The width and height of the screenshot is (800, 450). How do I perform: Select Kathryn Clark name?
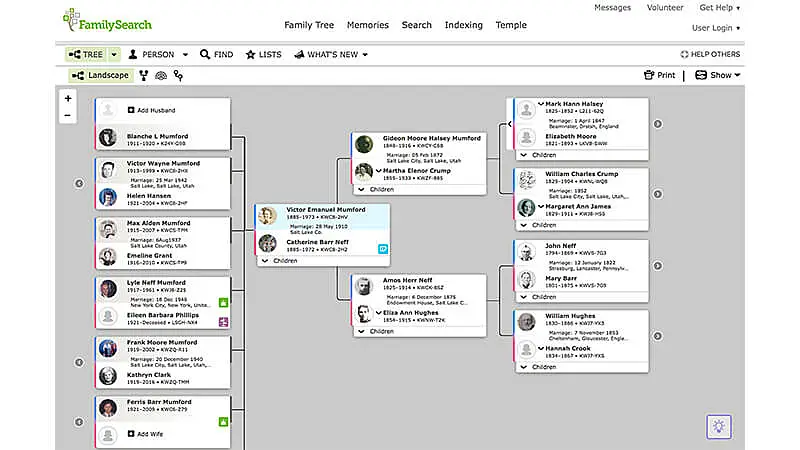point(148,374)
